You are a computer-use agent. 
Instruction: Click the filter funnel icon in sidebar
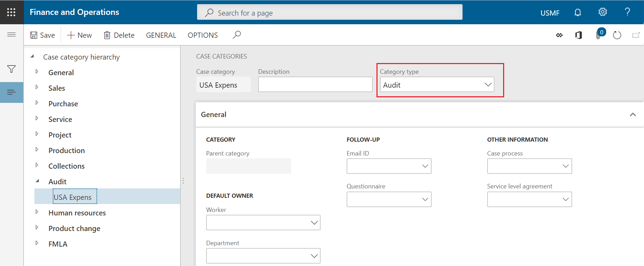11,69
